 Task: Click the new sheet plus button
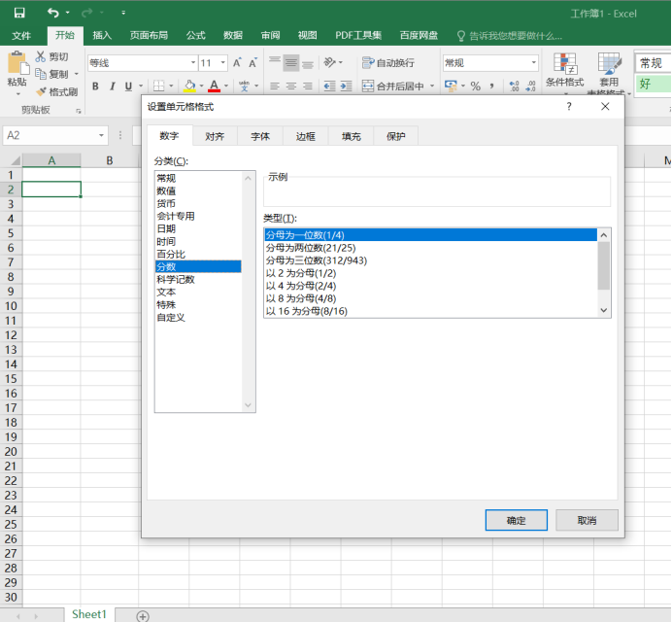point(143,616)
